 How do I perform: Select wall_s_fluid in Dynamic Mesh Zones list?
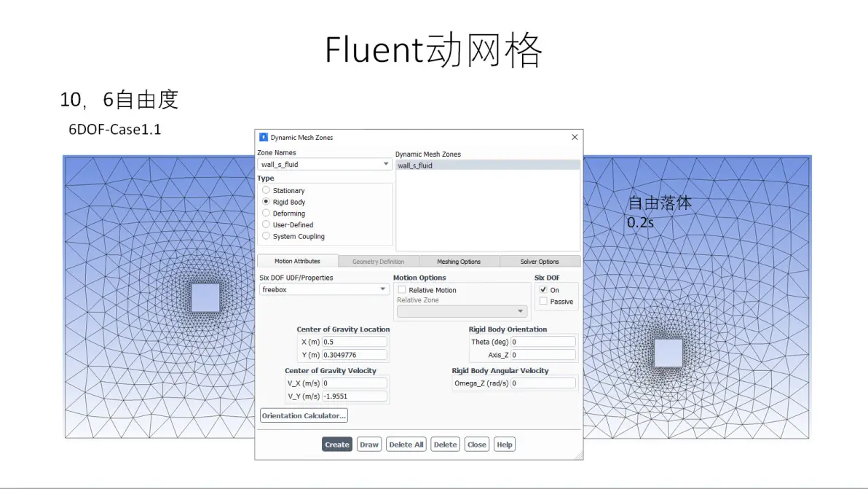pyautogui.click(x=488, y=165)
